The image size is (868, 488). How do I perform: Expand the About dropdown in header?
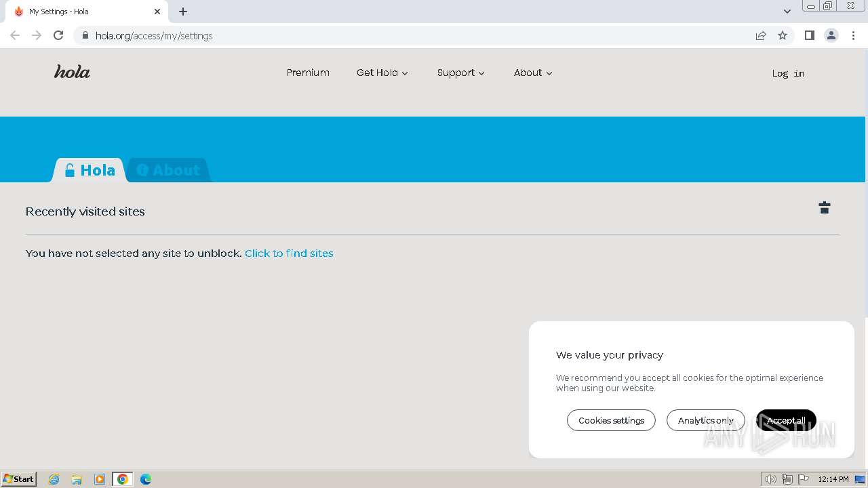(533, 73)
